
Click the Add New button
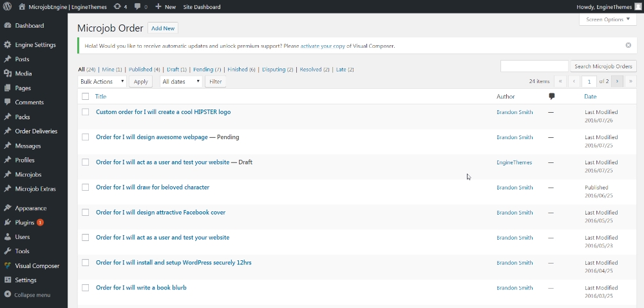coord(162,28)
